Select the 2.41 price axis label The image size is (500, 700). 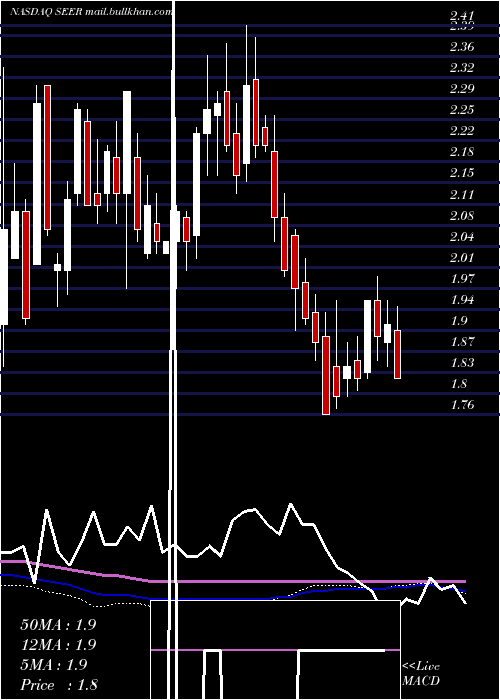[462, 16]
